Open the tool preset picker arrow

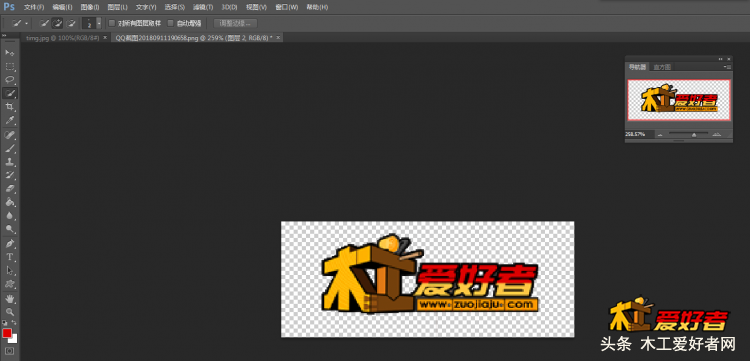click(26, 23)
